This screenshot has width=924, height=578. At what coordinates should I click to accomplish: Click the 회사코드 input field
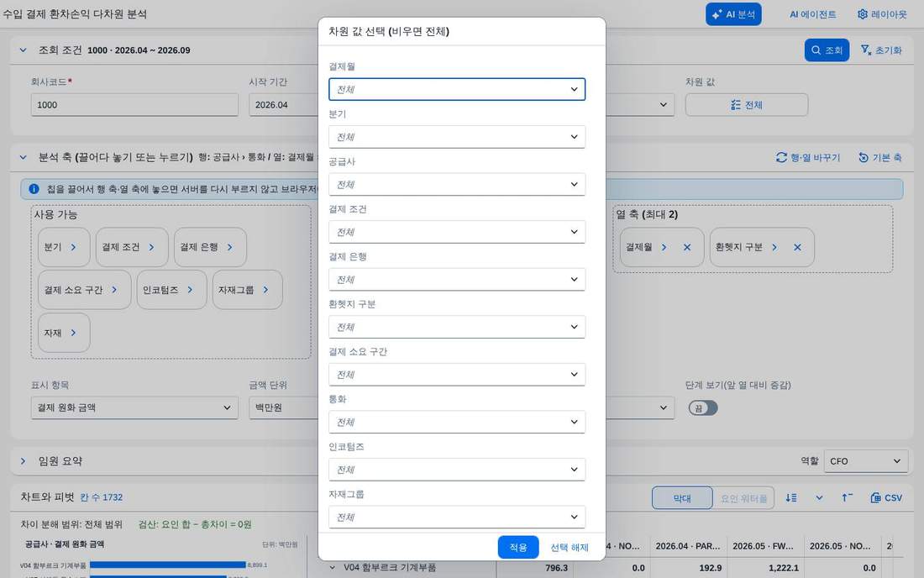pyautogui.click(x=134, y=105)
